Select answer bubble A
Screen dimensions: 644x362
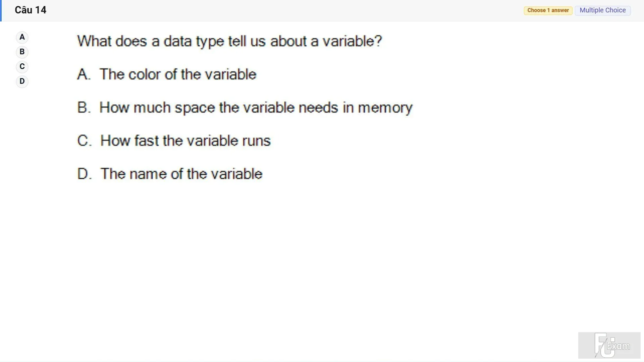[x=22, y=37]
